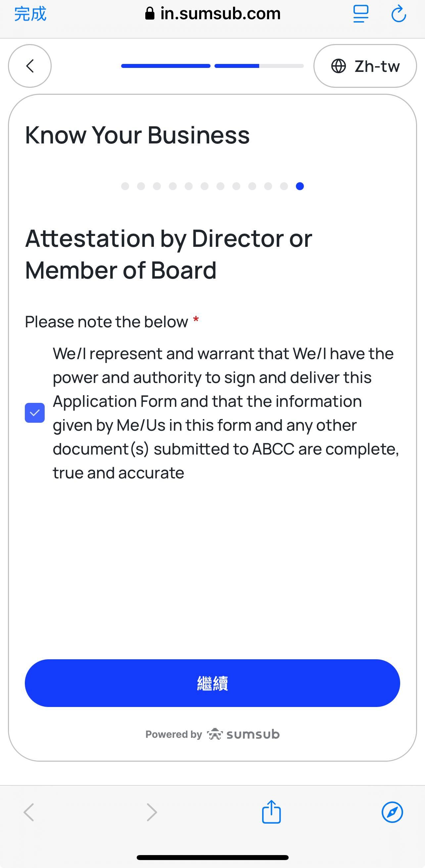Viewport: 425px width, 868px height.
Task: Tap the lock icon beside the URL
Action: point(150,14)
